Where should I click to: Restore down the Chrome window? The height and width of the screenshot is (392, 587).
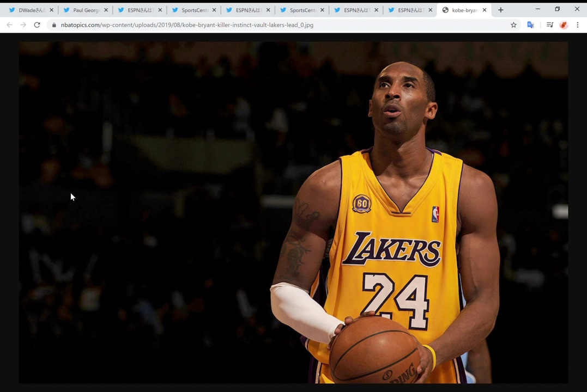pos(558,9)
